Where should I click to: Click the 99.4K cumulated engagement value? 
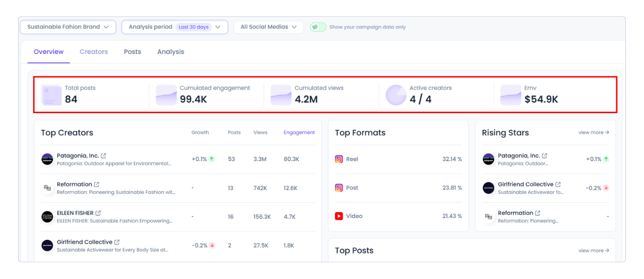point(194,100)
